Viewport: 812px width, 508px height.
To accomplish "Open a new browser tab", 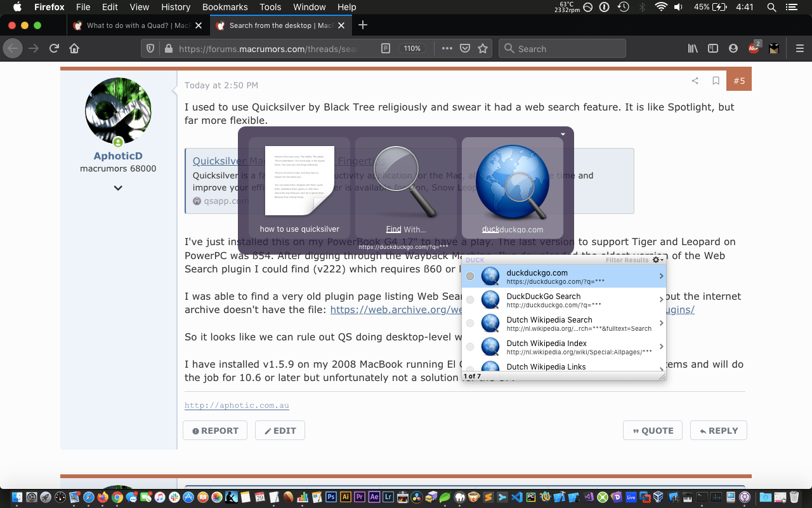I will [x=363, y=25].
